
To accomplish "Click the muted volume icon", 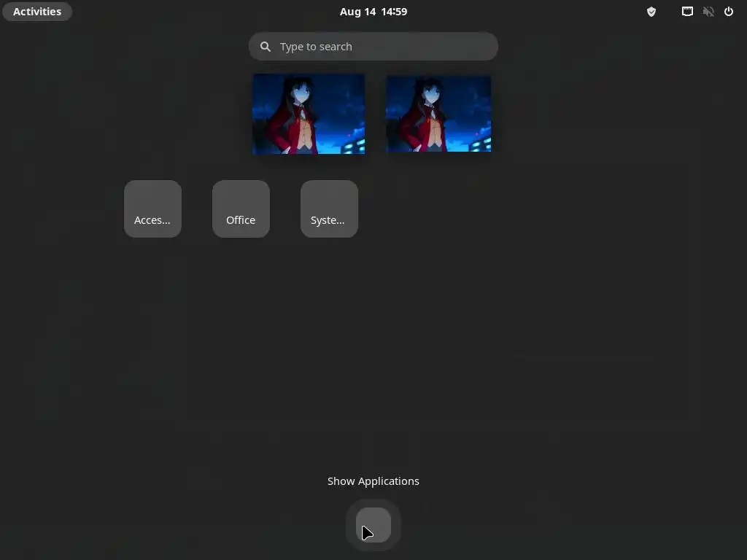I will pyautogui.click(x=708, y=12).
